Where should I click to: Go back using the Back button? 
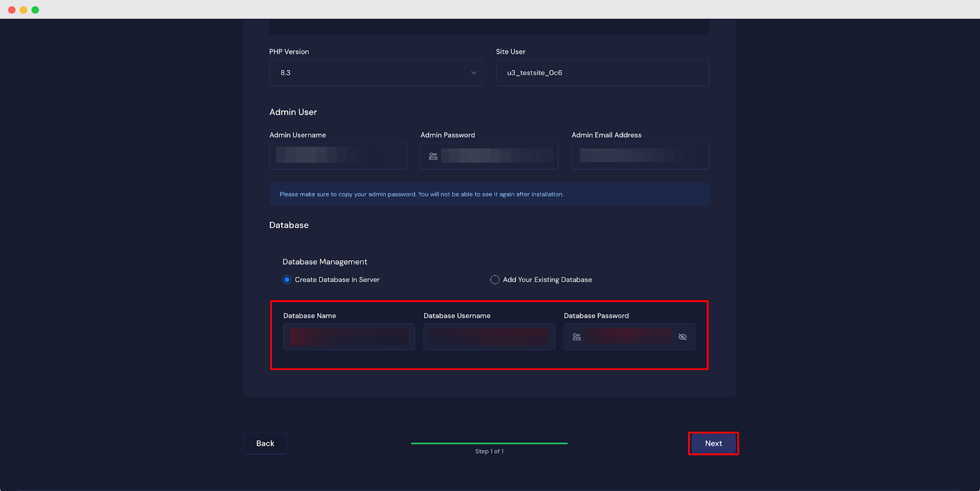pos(265,443)
